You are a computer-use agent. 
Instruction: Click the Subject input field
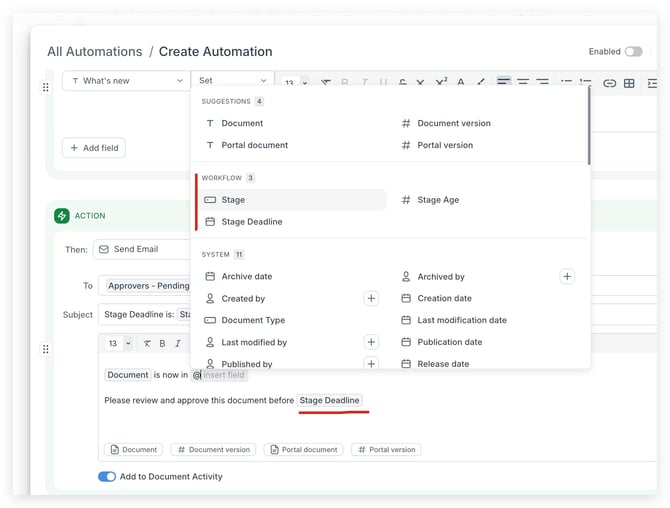click(x=145, y=314)
